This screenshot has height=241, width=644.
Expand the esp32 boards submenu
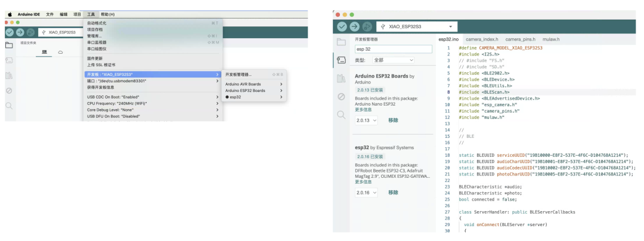click(x=254, y=97)
